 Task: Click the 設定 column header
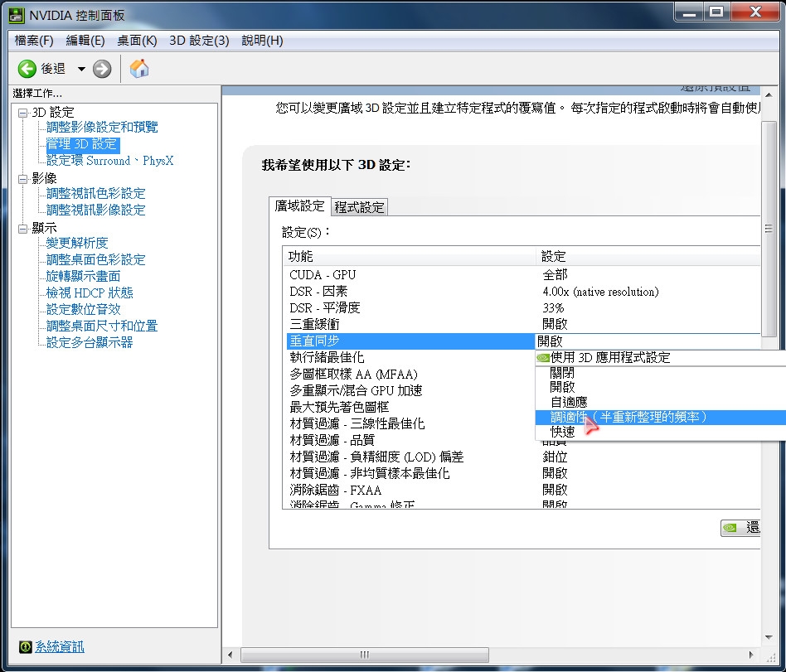pos(648,257)
